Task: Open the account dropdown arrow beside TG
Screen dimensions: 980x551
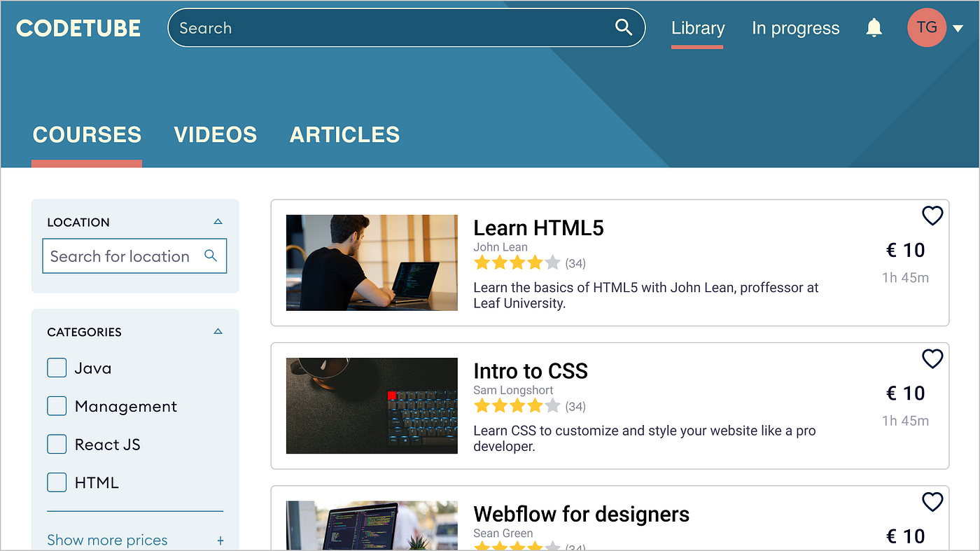Action: tap(958, 29)
